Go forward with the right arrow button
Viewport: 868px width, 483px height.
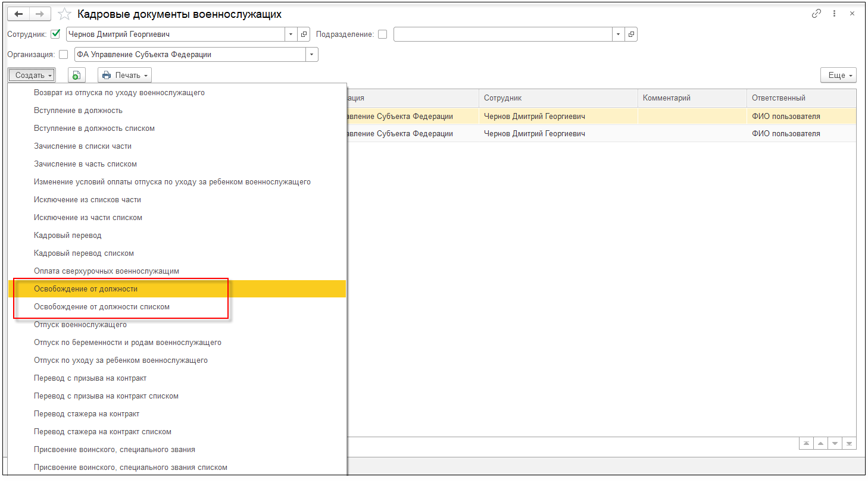pyautogui.click(x=39, y=14)
